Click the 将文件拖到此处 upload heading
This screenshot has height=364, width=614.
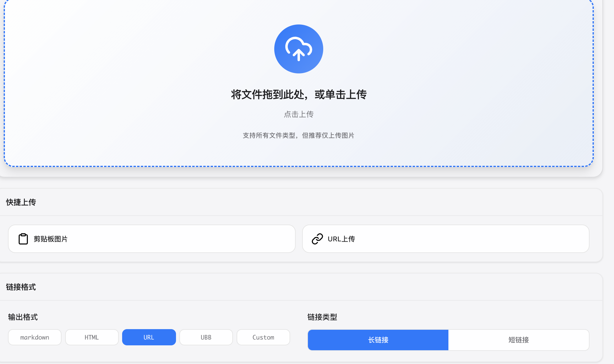(x=298, y=95)
